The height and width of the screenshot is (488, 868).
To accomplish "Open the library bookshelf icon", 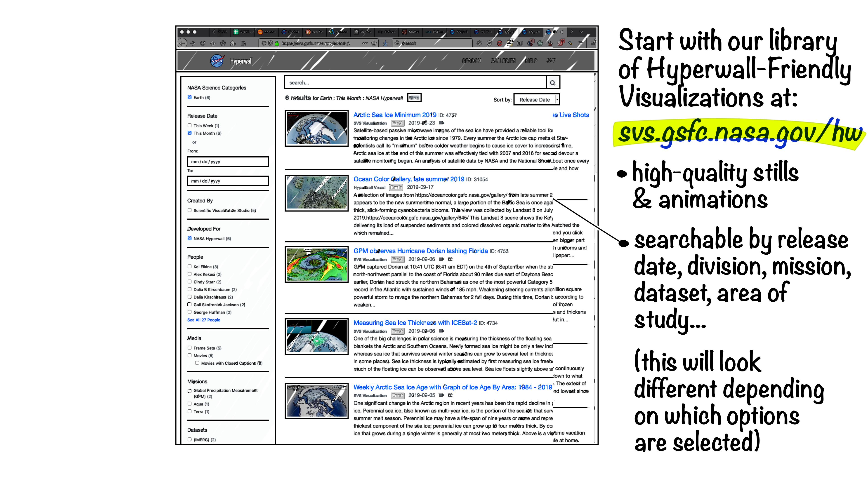I will pyautogui.click(x=243, y=43).
